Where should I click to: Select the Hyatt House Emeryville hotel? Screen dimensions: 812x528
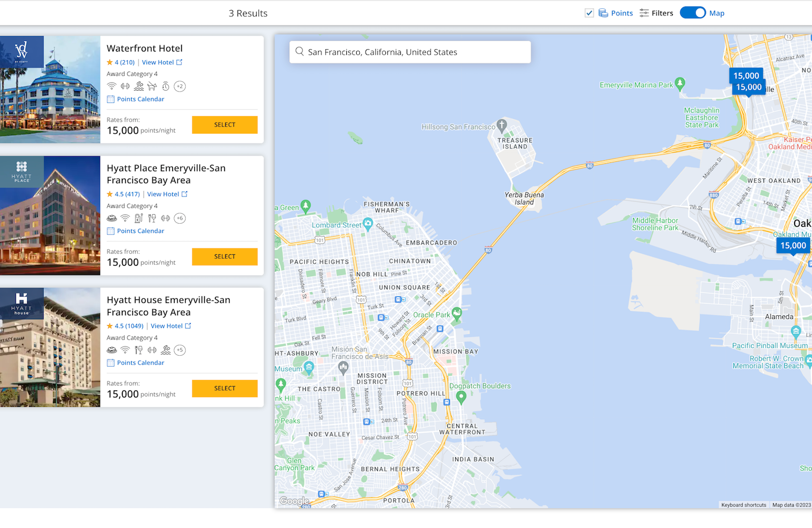[x=225, y=388]
